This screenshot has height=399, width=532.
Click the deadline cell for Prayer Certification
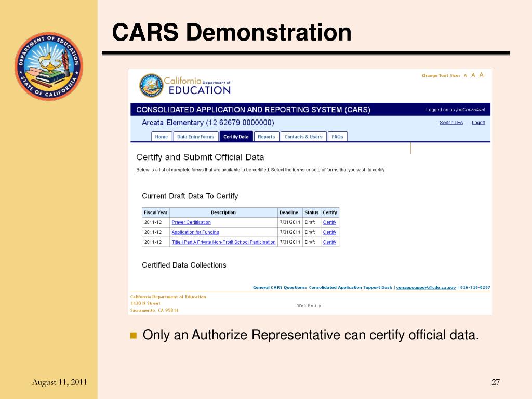click(290, 222)
